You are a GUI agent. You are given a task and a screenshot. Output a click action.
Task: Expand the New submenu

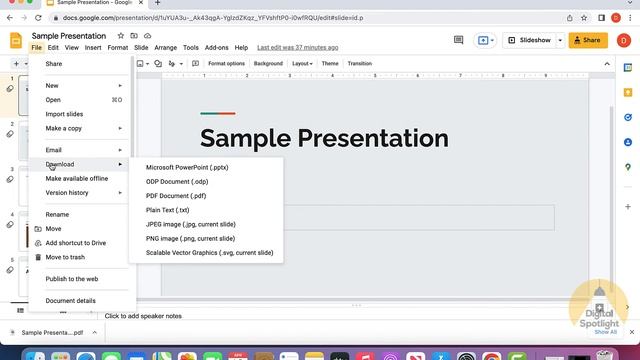click(120, 86)
